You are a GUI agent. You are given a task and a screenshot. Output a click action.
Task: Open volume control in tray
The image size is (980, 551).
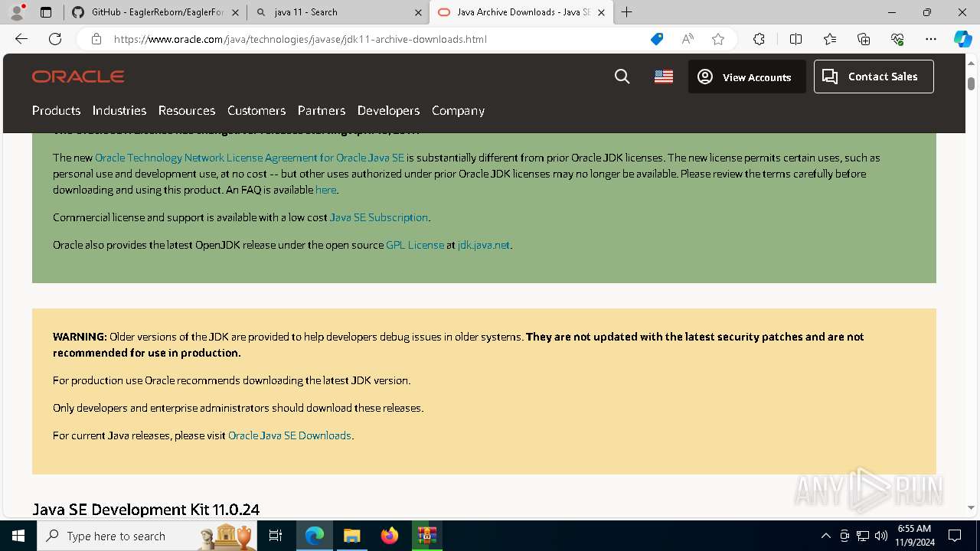click(881, 536)
